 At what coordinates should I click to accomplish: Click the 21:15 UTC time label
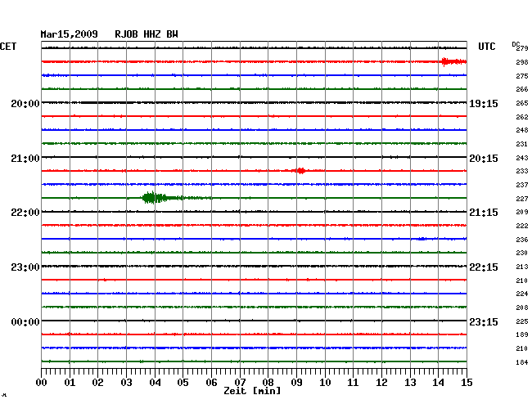point(484,213)
